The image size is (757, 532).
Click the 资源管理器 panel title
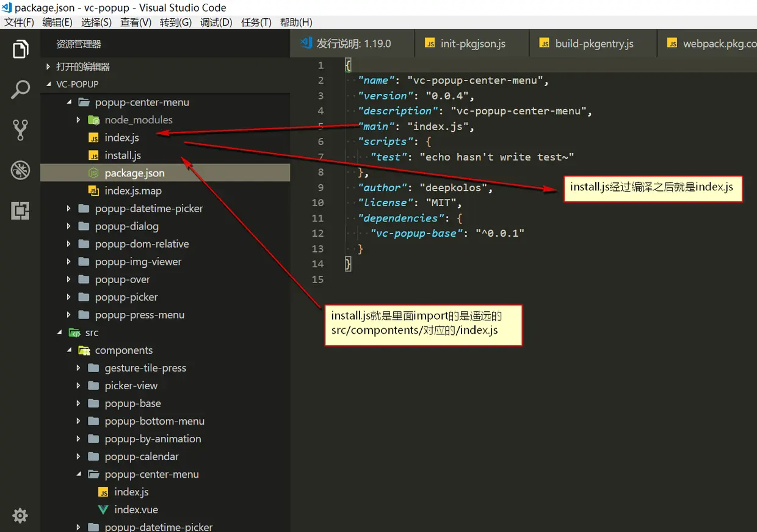79,45
